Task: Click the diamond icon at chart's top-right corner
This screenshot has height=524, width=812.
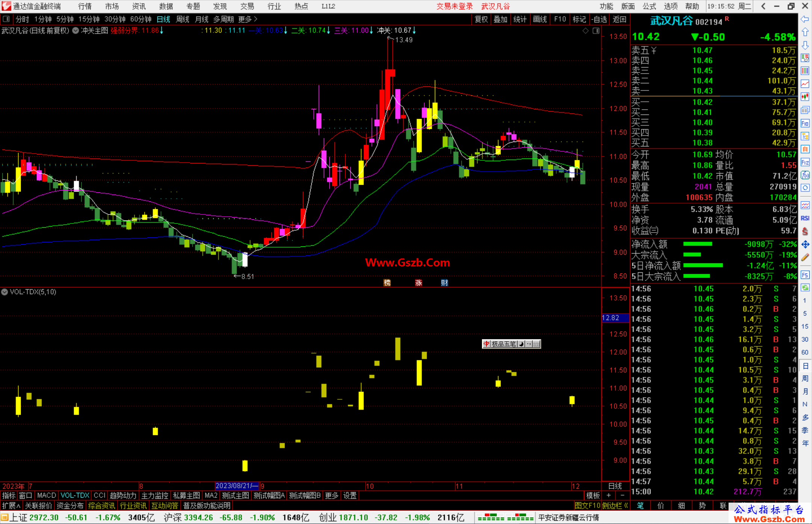Action: coord(585,31)
